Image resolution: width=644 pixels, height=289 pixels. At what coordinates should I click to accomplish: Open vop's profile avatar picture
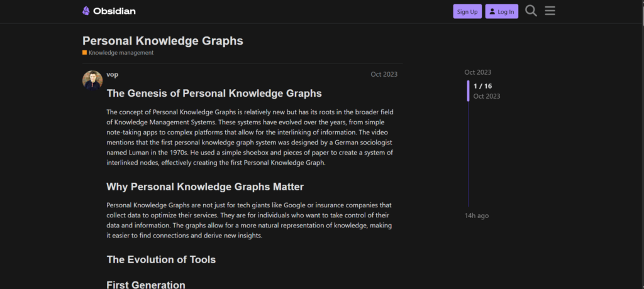point(92,80)
